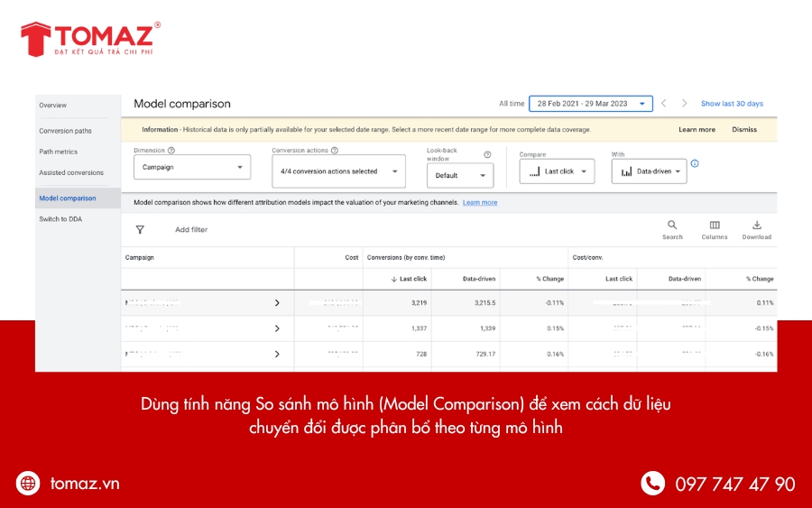Click help icon beside Look-back window
Image resolution: width=812 pixels, height=508 pixels.
[x=487, y=154]
